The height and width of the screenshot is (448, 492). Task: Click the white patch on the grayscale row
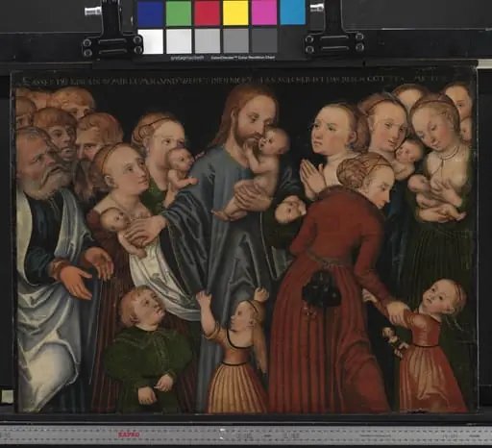click(151, 41)
